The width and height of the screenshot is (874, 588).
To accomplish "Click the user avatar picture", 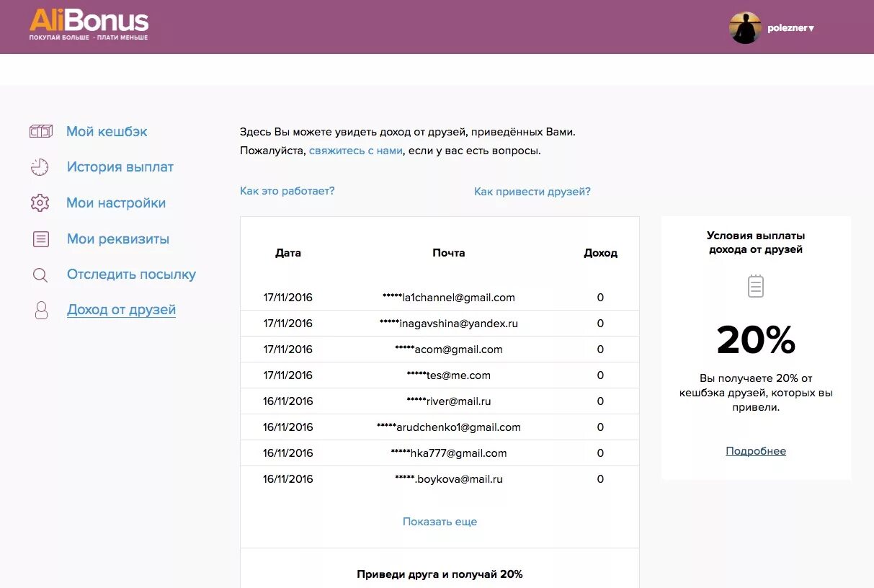I will [745, 28].
